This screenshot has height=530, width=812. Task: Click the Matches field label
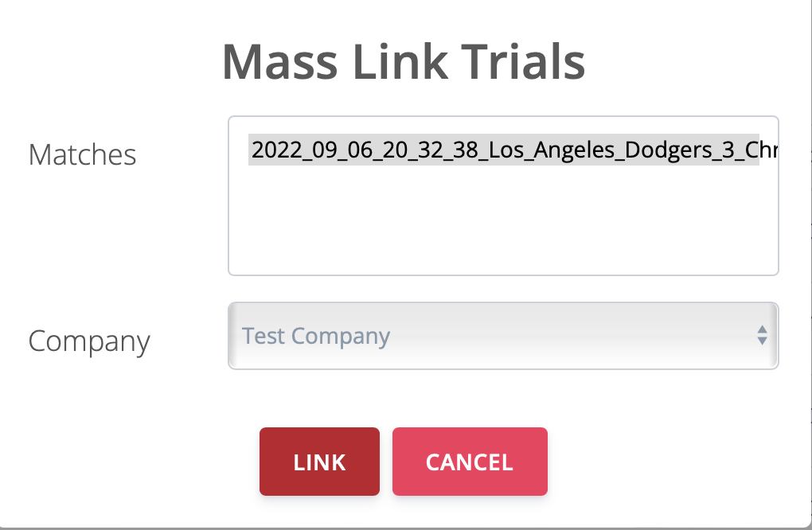pyautogui.click(x=82, y=154)
